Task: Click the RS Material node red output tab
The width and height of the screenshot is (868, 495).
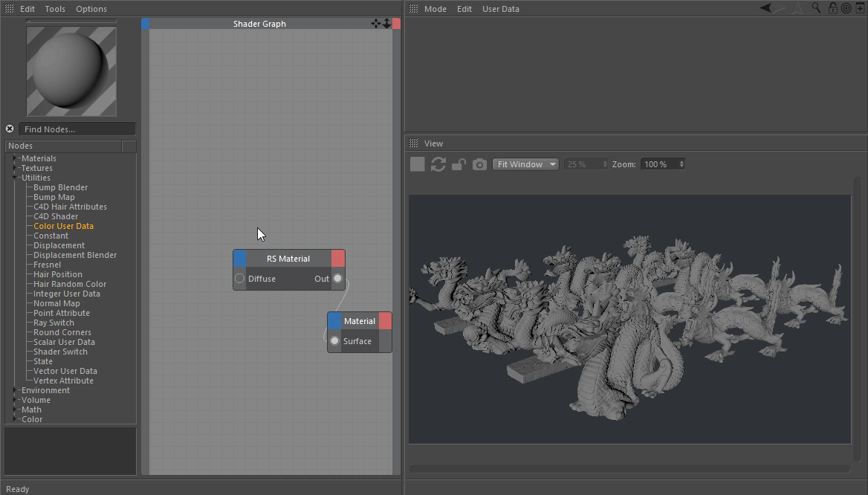Action: 337,259
